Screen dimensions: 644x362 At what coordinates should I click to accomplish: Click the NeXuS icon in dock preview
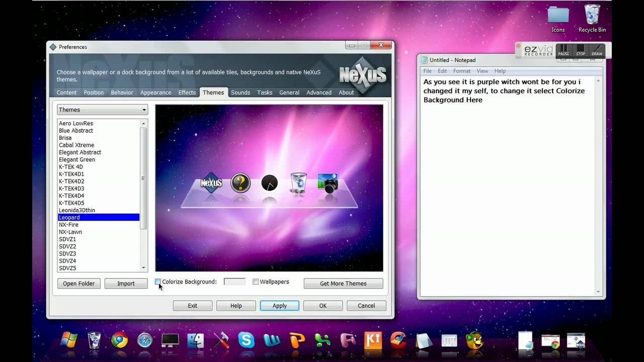[x=211, y=183]
